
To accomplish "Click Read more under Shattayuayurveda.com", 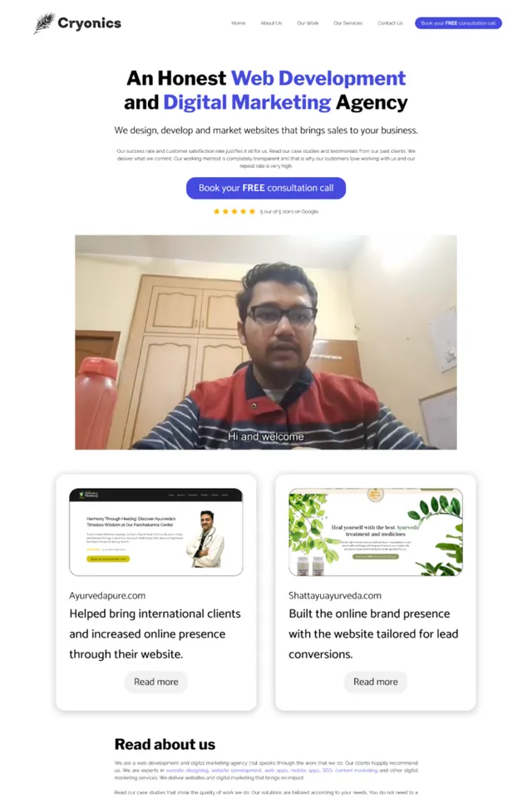I will click(x=376, y=682).
